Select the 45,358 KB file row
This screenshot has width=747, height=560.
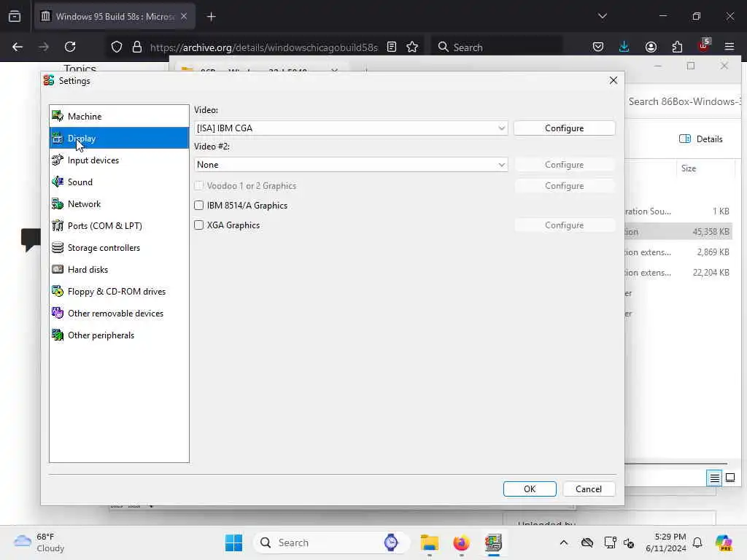(678, 231)
